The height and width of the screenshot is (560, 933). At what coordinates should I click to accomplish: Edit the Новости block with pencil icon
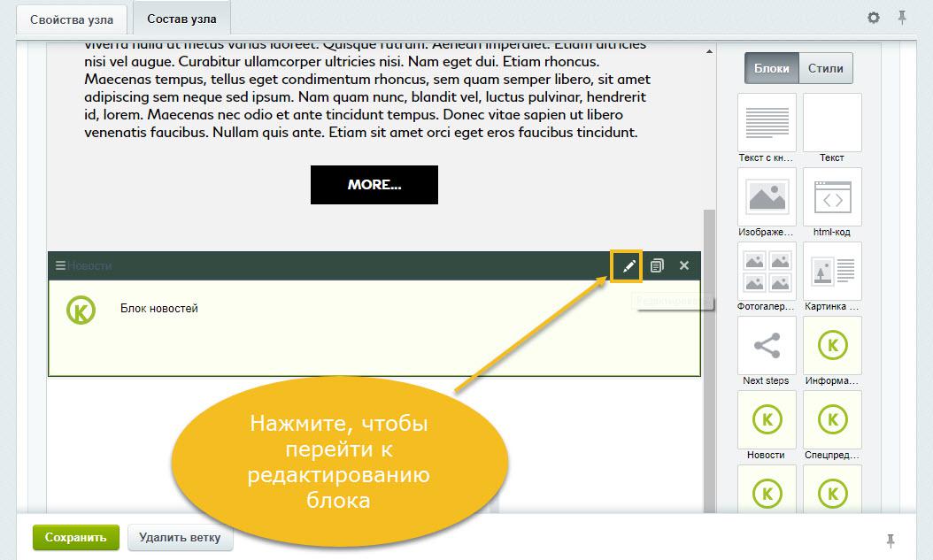coord(628,265)
